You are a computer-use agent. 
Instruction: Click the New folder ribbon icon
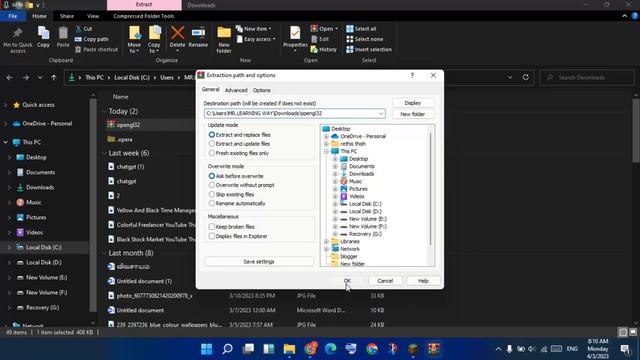[224, 33]
